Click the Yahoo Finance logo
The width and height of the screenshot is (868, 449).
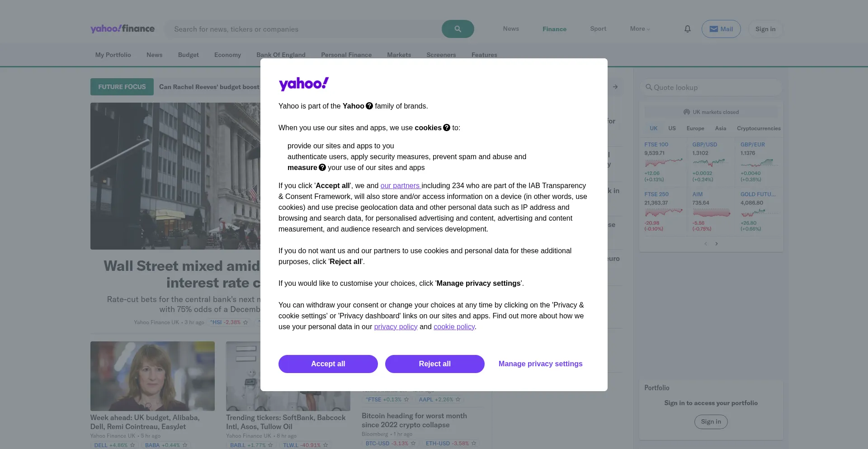[x=123, y=29]
